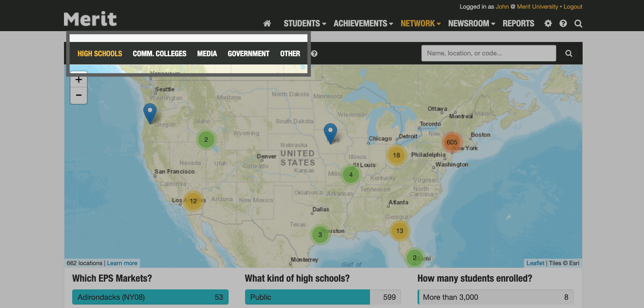Click the help question mark icon in top bar
This screenshot has width=644, height=308.
[563, 23]
